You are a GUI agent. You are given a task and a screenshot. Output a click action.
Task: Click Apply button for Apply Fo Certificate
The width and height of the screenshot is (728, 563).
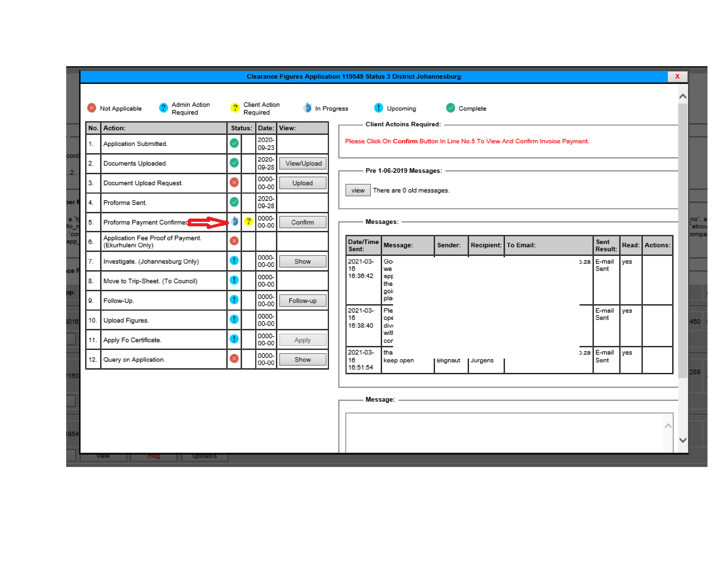coord(302,340)
